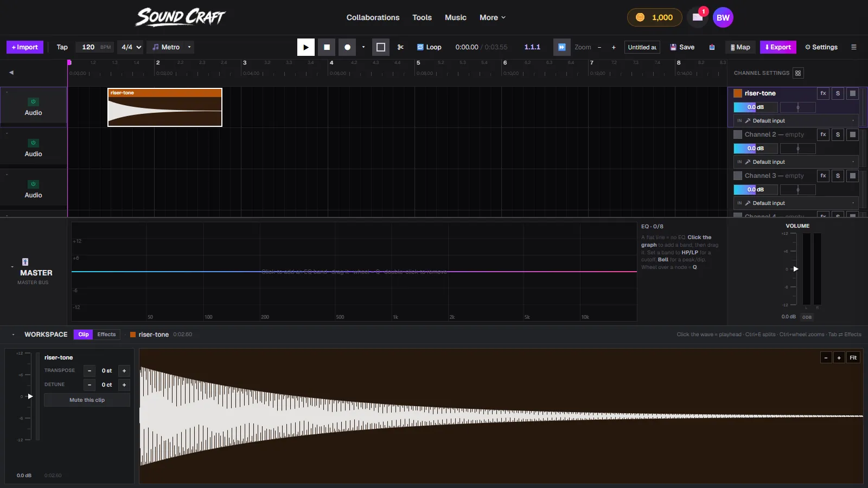Screen dimensions: 868x488
Task: Solo Channel 2
Action: click(x=838, y=134)
